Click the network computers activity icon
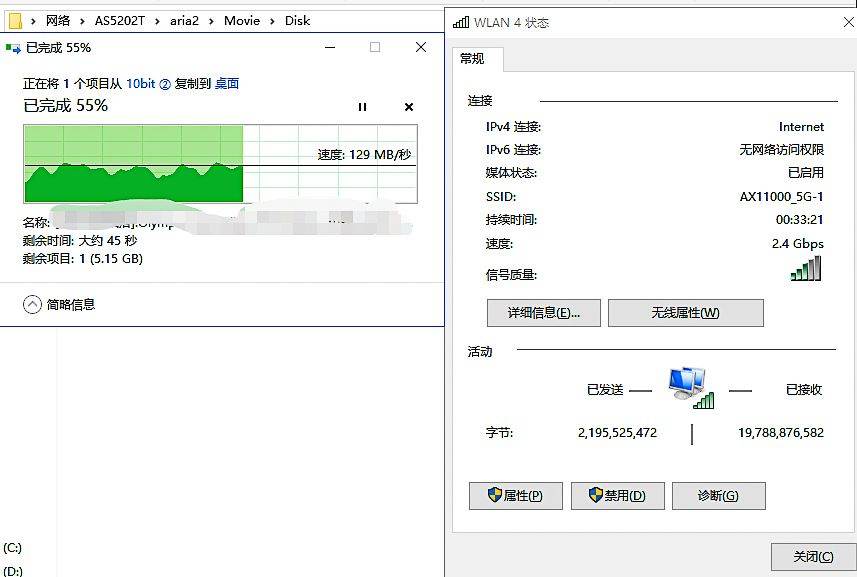857x577 pixels. point(691,388)
